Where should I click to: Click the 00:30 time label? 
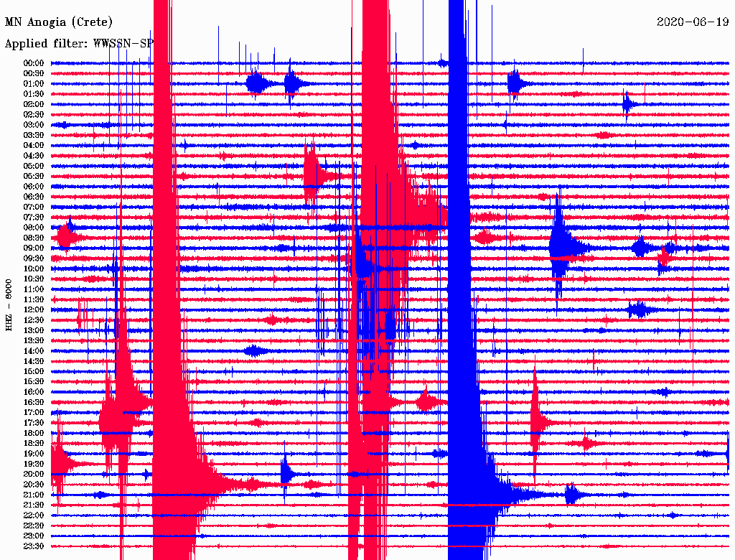pyautogui.click(x=34, y=73)
